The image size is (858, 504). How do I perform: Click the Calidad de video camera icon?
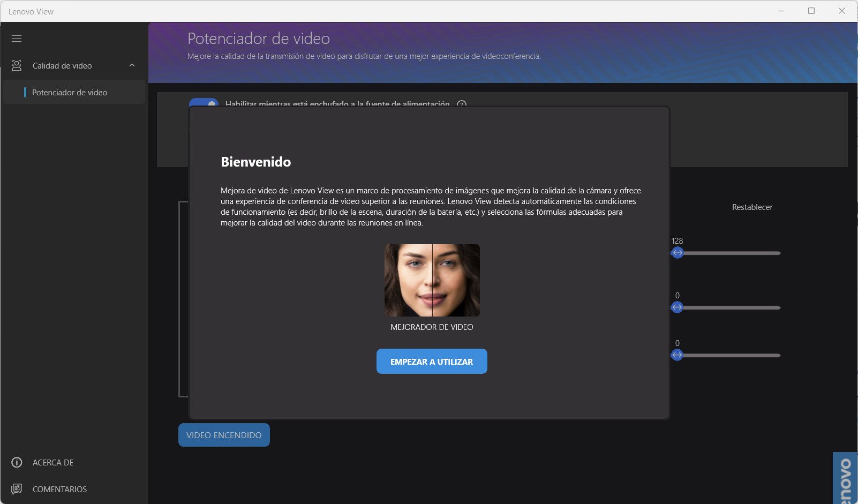(x=17, y=65)
